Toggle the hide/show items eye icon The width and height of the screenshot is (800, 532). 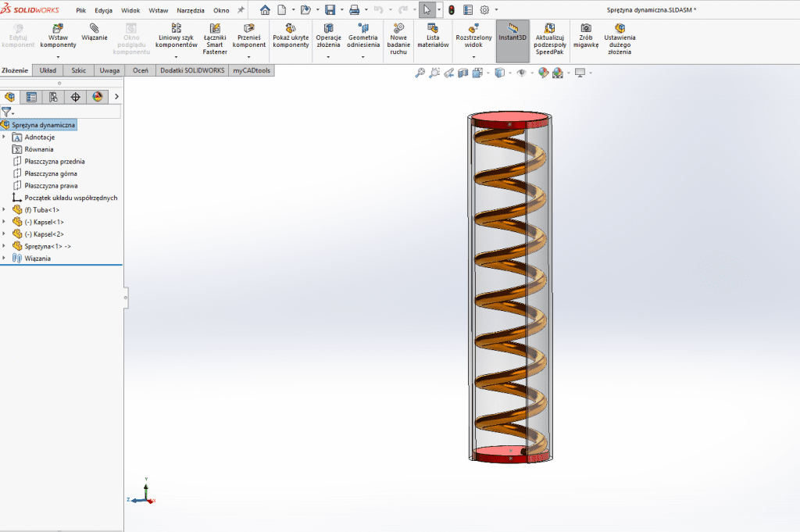tap(521, 73)
